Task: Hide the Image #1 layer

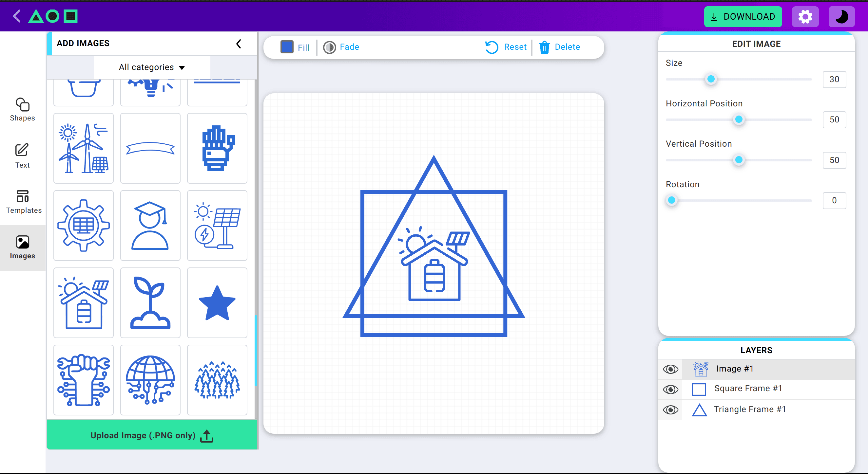Action: click(x=670, y=369)
